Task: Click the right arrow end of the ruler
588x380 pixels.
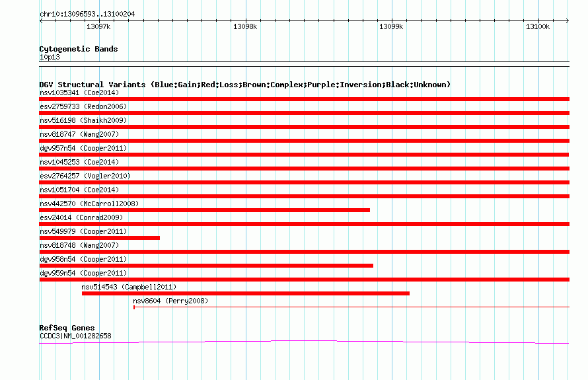Action: tap(568, 20)
